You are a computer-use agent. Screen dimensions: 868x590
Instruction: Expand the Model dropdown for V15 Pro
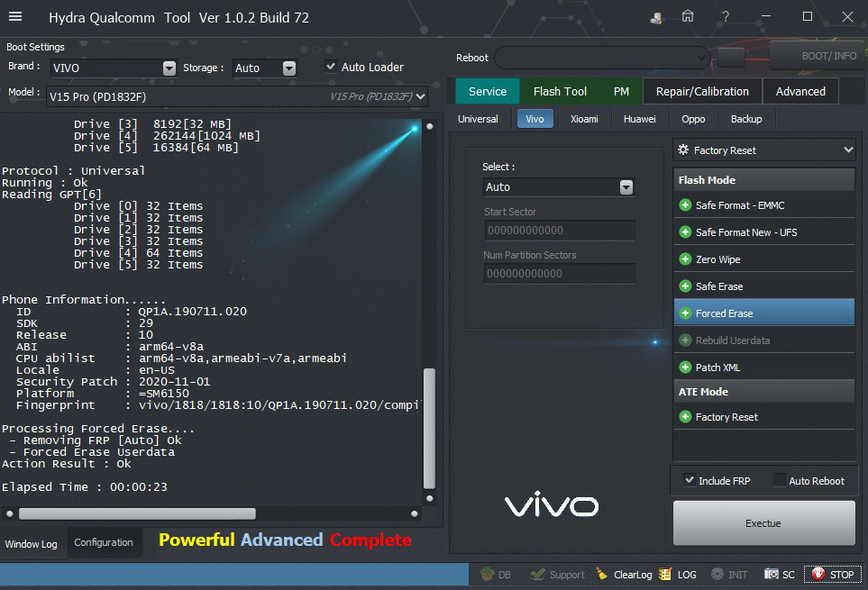(237, 96)
